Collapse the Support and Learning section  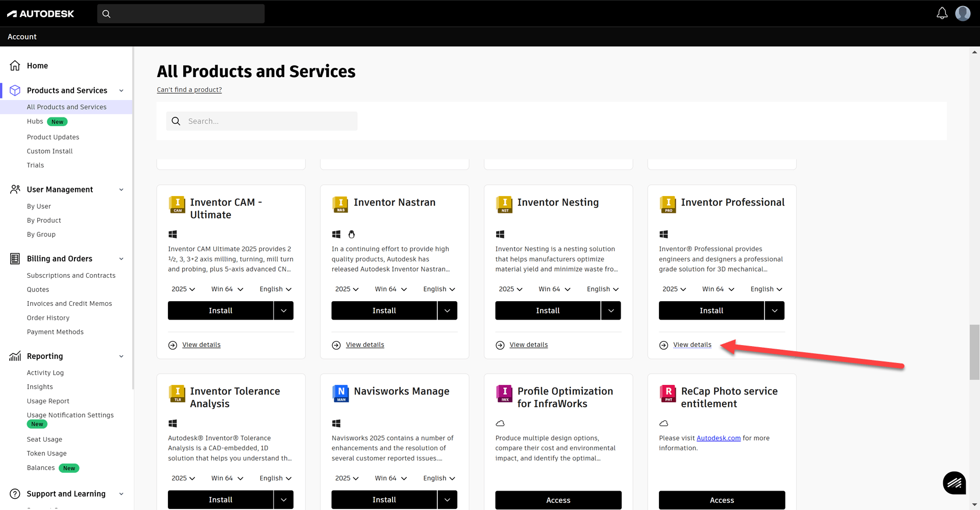point(121,494)
